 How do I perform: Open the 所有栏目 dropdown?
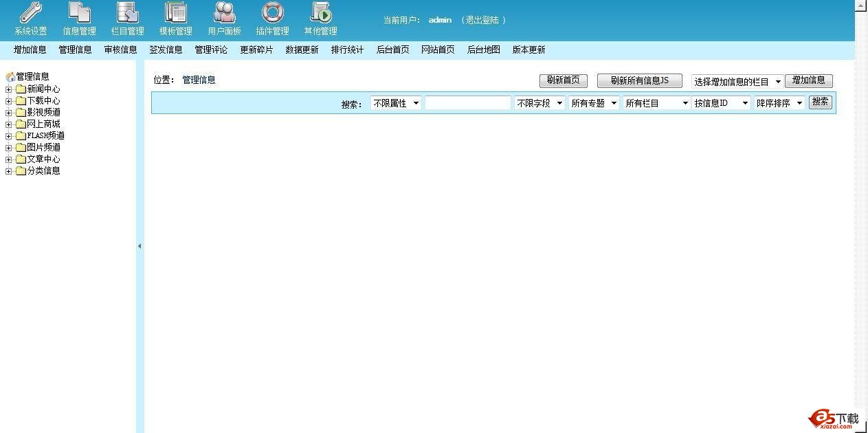(x=656, y=102)
